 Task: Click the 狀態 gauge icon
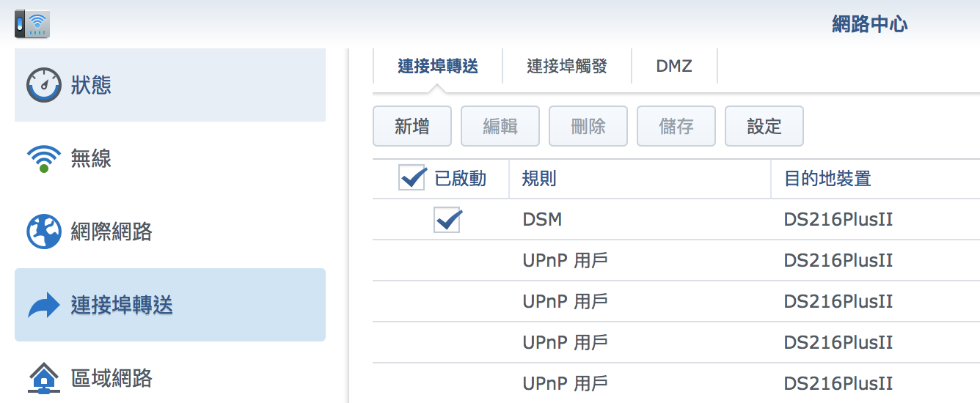point(44,85)
